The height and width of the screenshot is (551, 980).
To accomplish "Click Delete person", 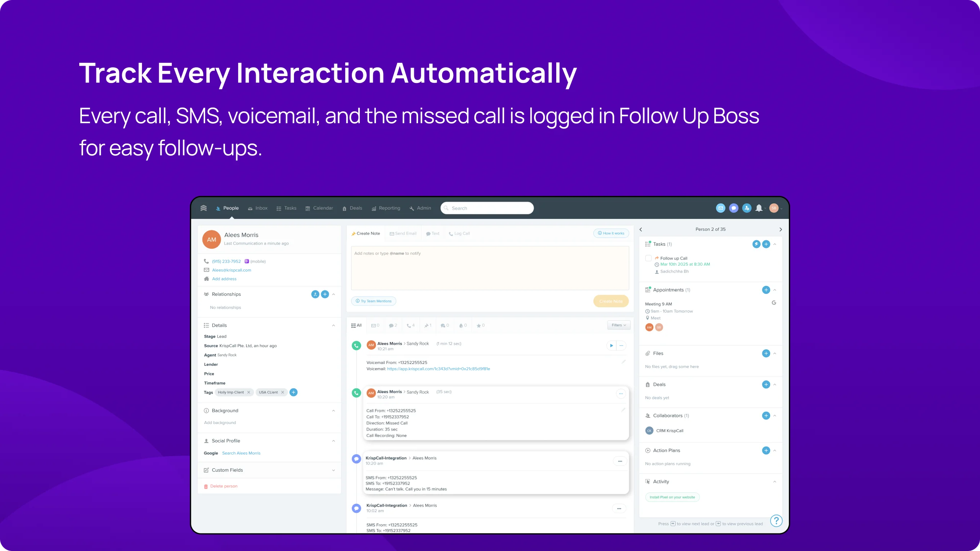I will coord(221,486).
